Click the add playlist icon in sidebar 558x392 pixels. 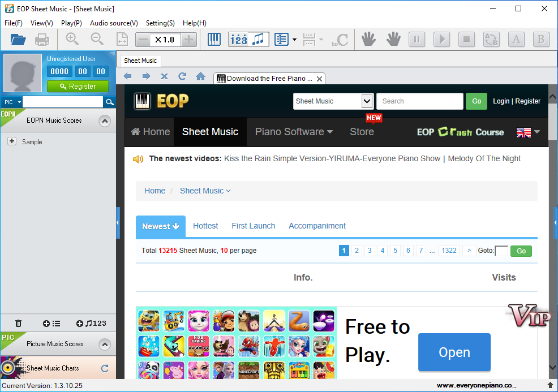51,324
